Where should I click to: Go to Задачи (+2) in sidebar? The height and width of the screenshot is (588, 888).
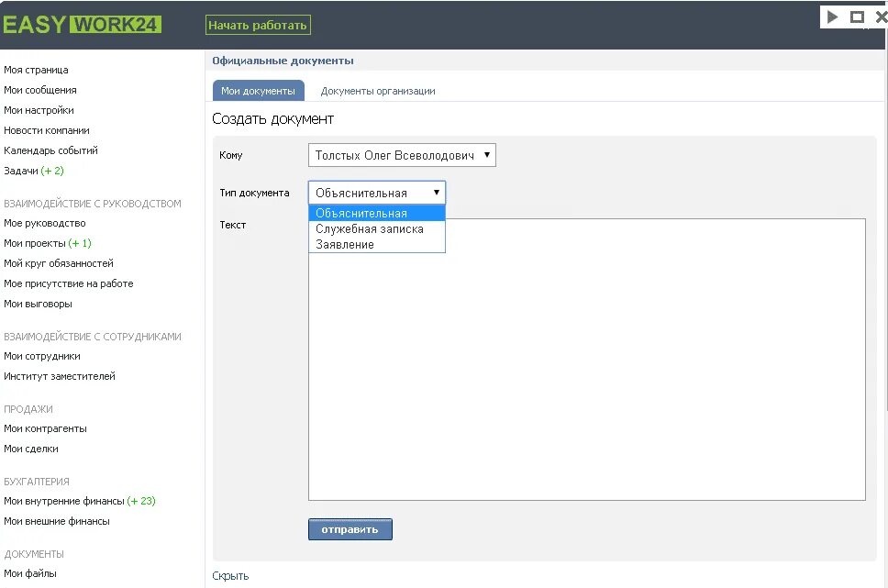(33, 171)
